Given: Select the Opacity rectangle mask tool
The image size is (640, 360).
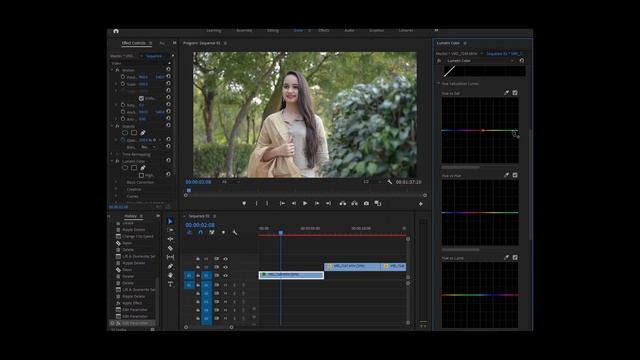Looking at the screenshot, I should tap(134, 133).
